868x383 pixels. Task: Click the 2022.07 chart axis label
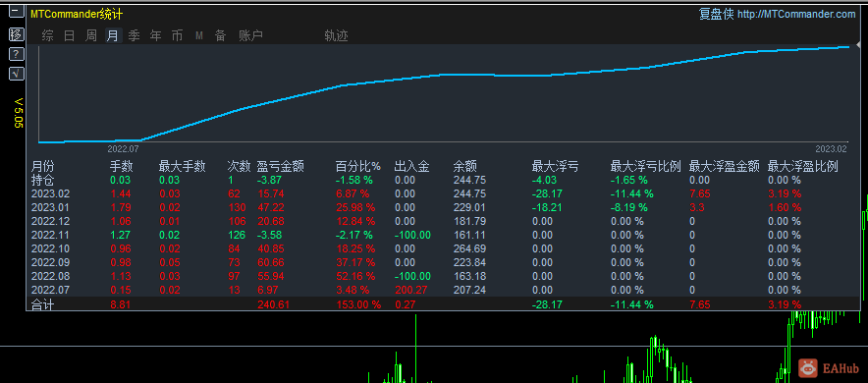click(123, 149)
